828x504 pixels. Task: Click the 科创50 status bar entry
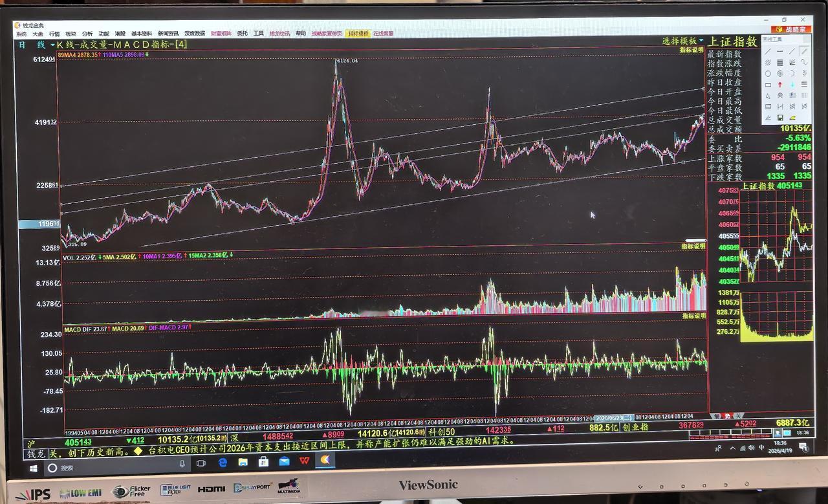[442, 432]
